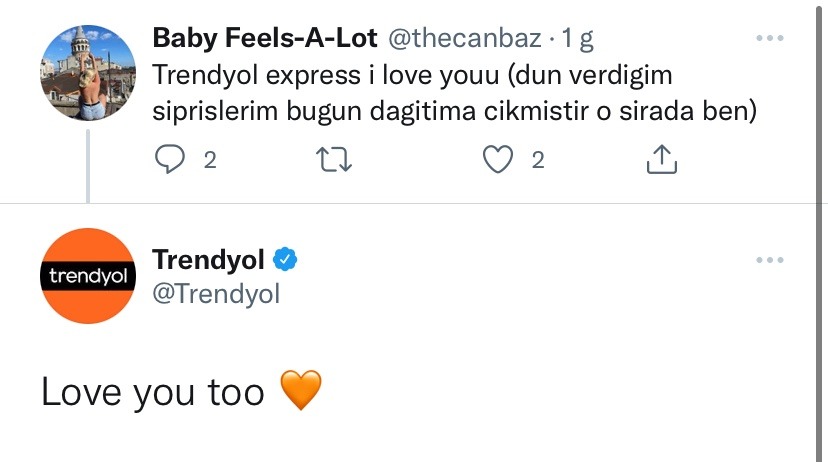Click the like count next to the heart
The image size is (828, 462).
(538, 160)
